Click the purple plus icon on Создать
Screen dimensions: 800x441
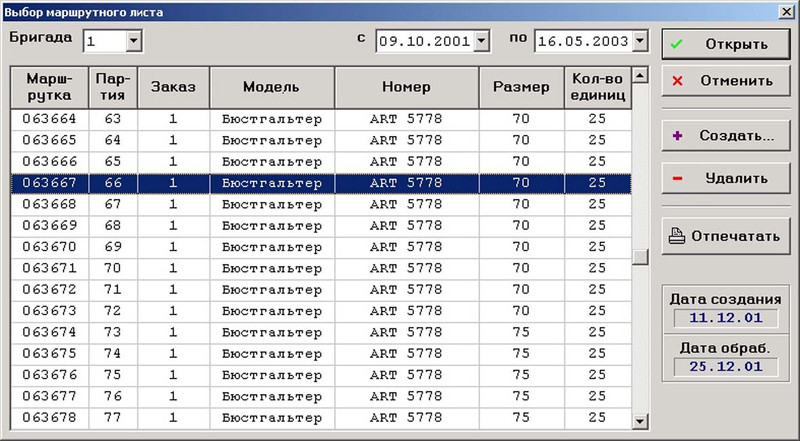click(x=678, y=136)
